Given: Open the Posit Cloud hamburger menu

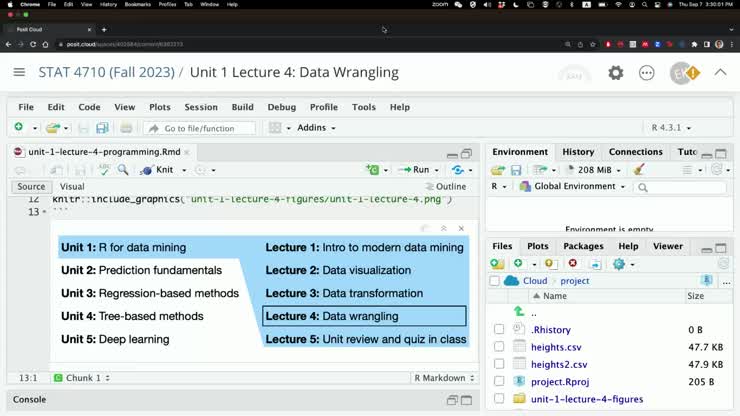Looking at the screenshot, I should point(19,72).
